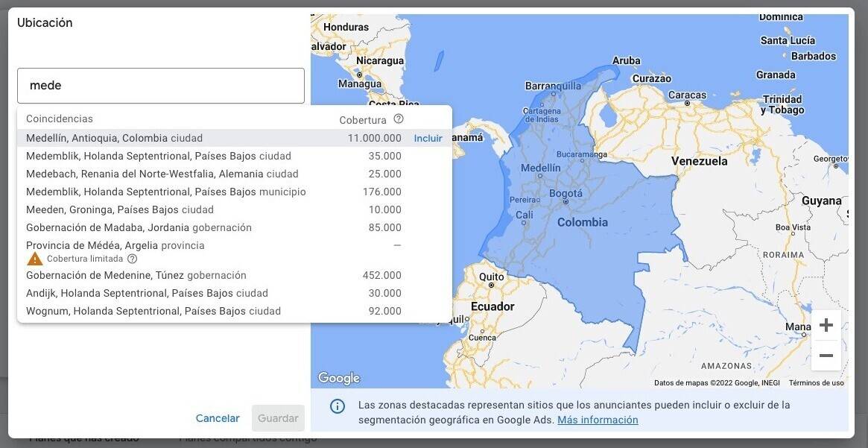Viewport: 868px width, 448px height.
Task: Select Provincia de Médéa, Argelia result
Action: [x=235, y=251]
